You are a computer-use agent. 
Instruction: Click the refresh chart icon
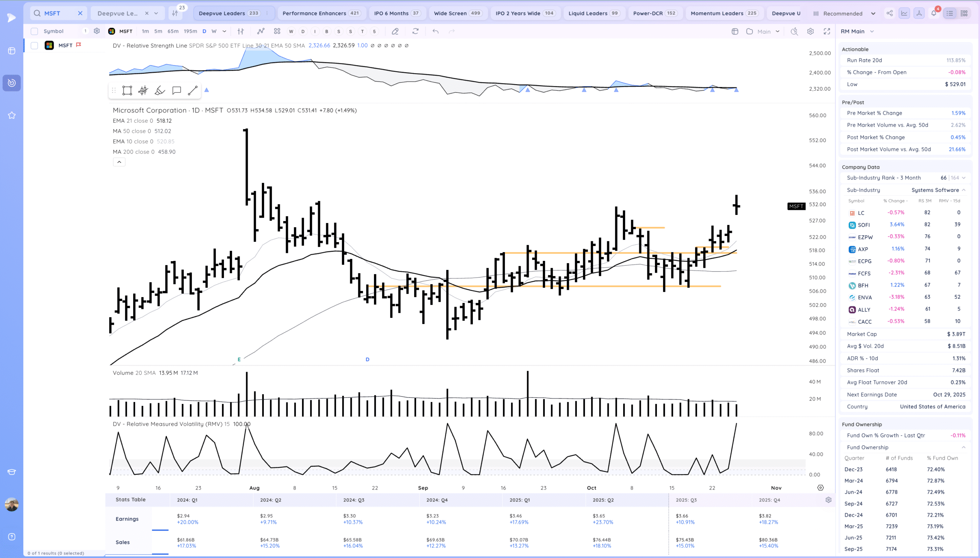[415, 31]
